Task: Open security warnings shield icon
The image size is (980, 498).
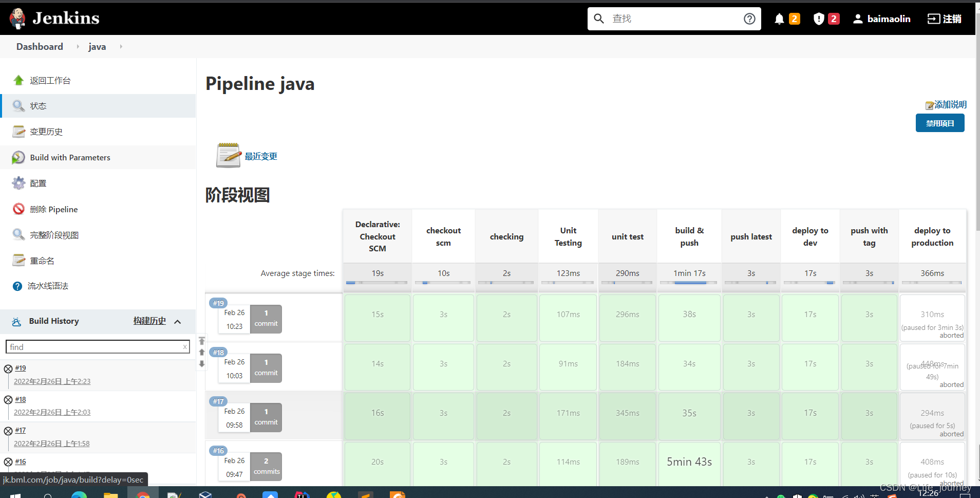Action: pyautogui.click(x=819, y=19)
